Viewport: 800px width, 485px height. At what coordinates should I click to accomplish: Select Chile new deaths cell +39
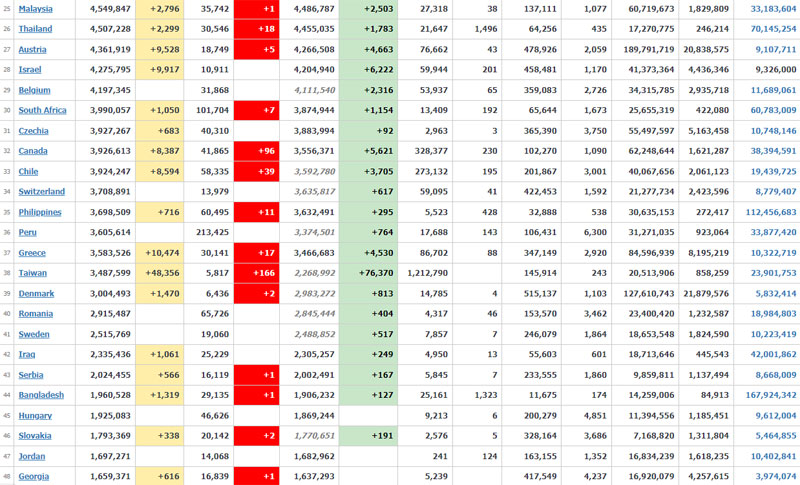click(x=256, y=171)
